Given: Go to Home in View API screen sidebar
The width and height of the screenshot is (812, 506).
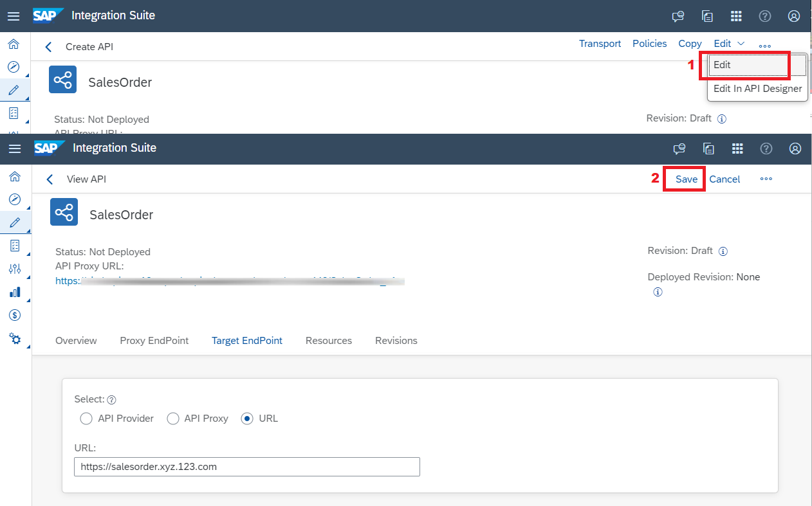Looking at the screenshot, I should pyautogui.click(x=15, y=176).
